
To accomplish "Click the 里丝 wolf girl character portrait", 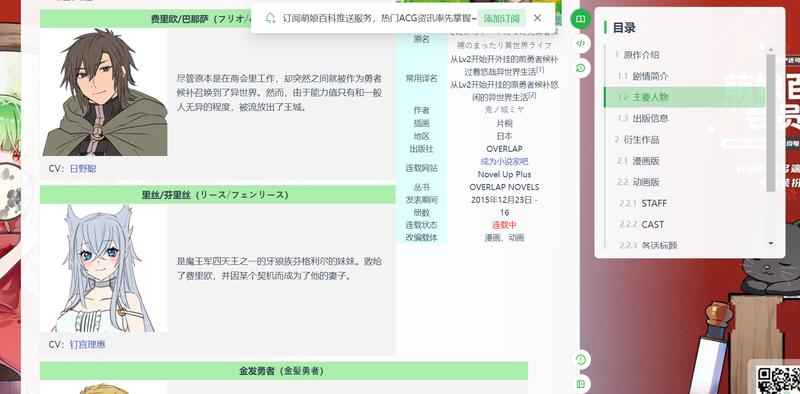I will (x=104, y=268).
